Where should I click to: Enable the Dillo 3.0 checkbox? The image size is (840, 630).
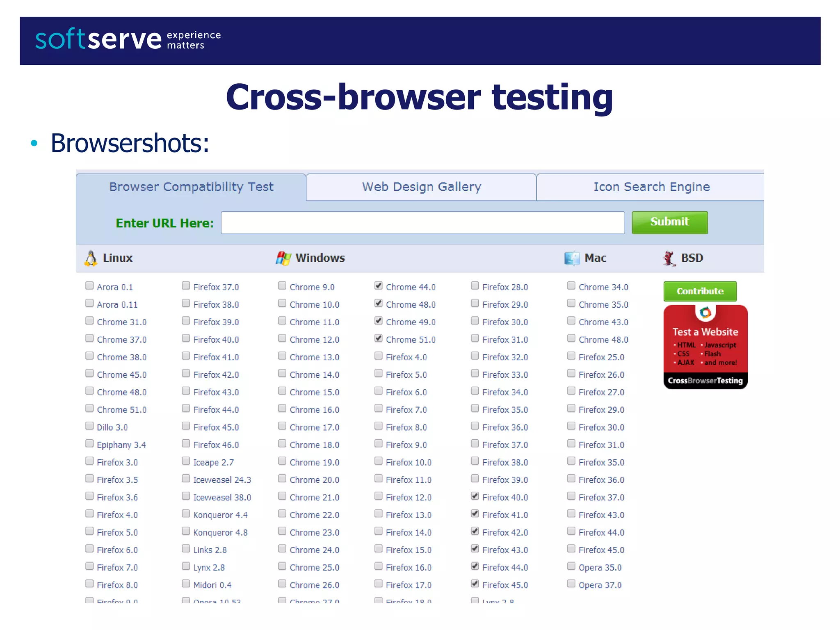89,426
